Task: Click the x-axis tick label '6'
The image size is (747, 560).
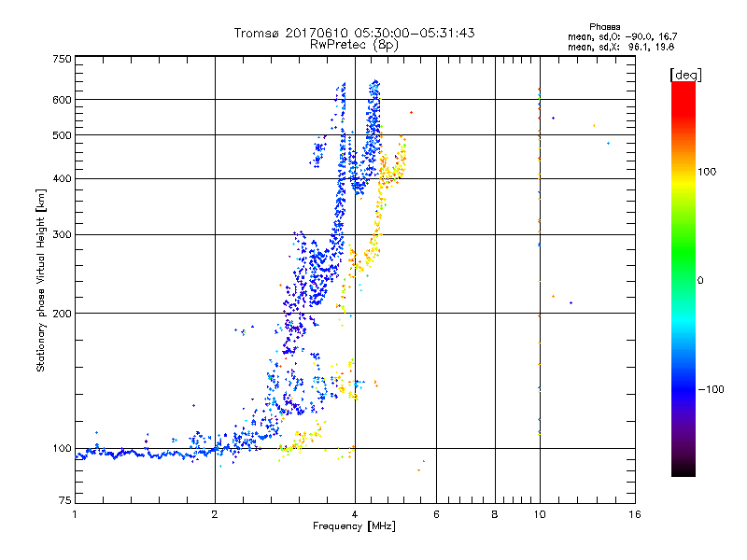Action: point(437,514)
